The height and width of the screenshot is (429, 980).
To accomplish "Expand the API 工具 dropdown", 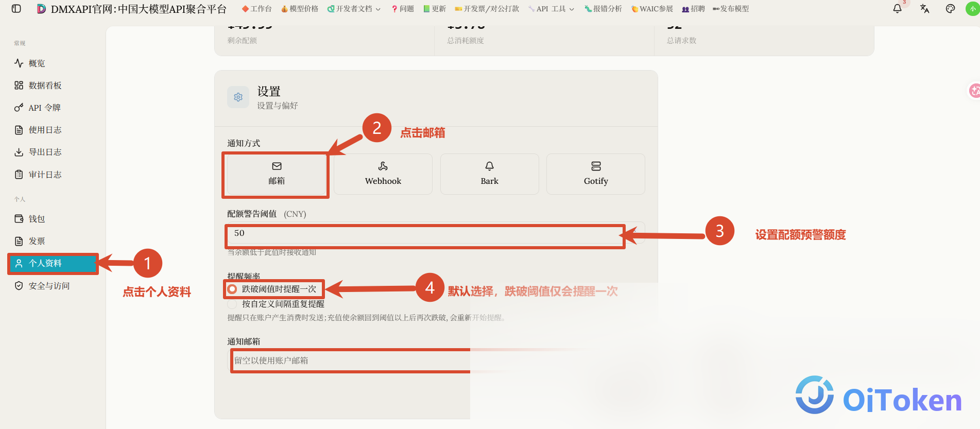I will [551, 9].
